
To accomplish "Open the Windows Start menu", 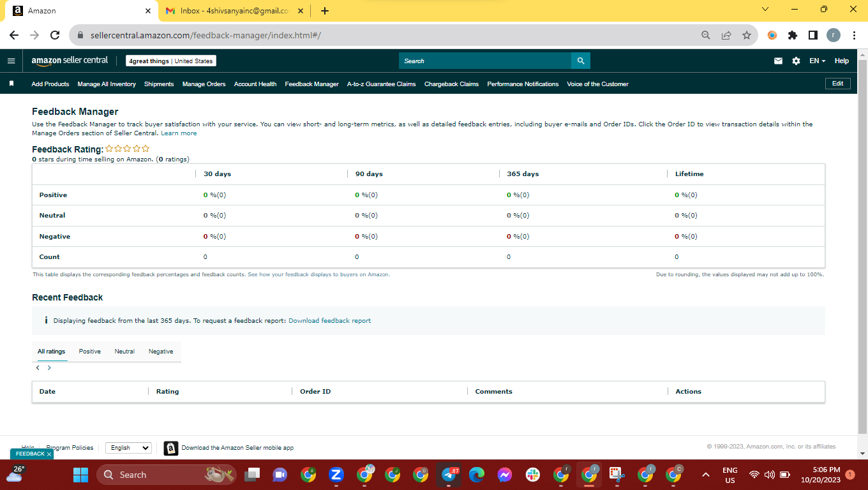I will coord(80,475).
